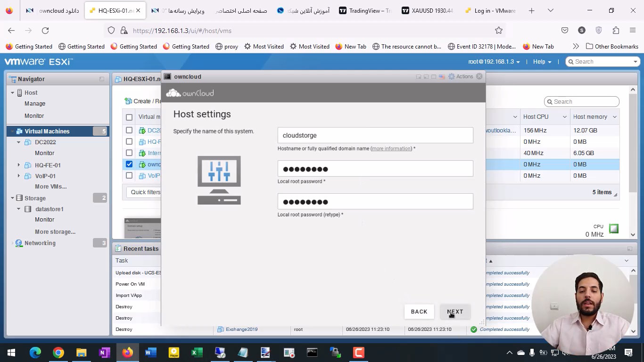Click the VMware ESXi logo
The image size is (644, 362).
pyautogui.click(x=38, y=62)
